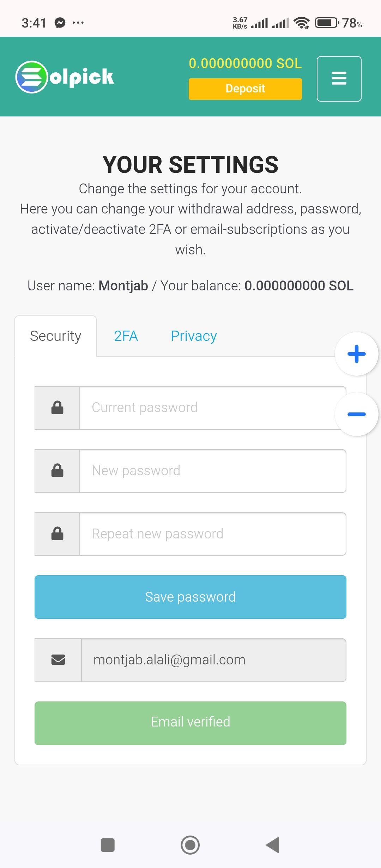Tap lock icon beside New password

(x=58, y=471)
